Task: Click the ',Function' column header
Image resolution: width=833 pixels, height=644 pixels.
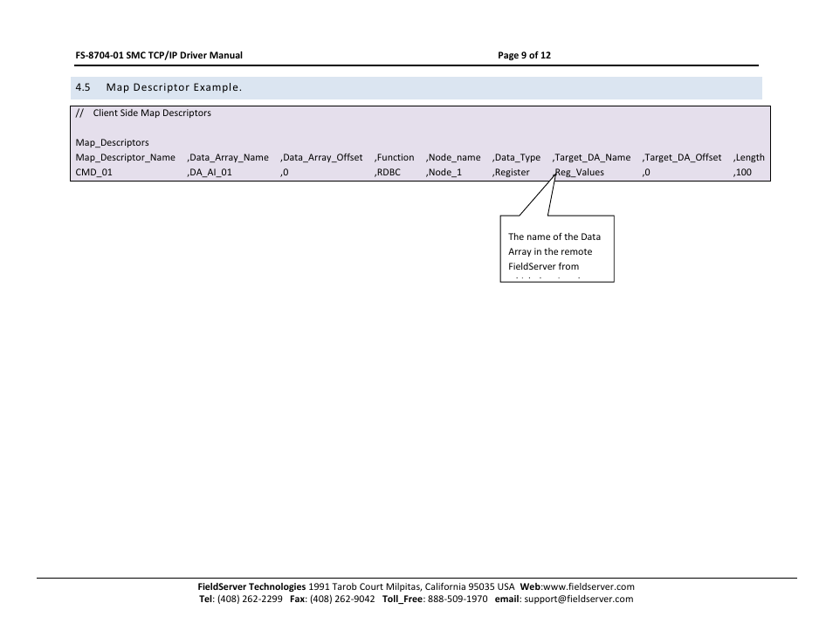Action: 394,157
